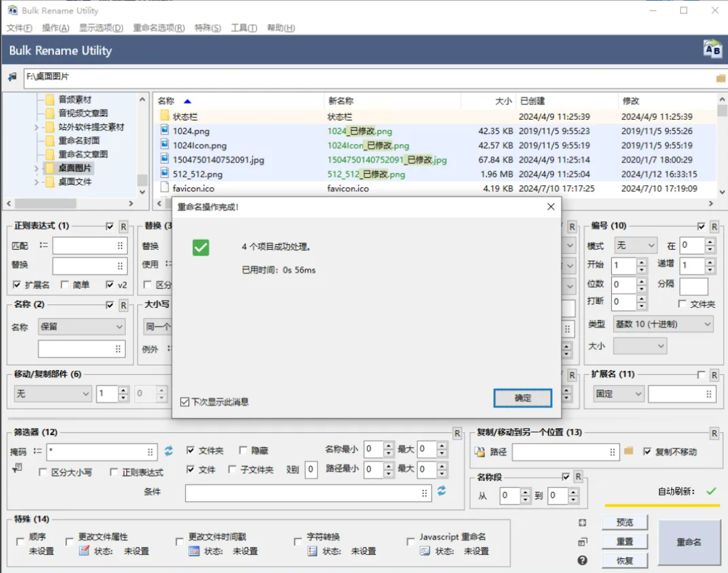Open the 名称 保留 dropdown
The height and width of the screenshot is (573, 728).
82,326
